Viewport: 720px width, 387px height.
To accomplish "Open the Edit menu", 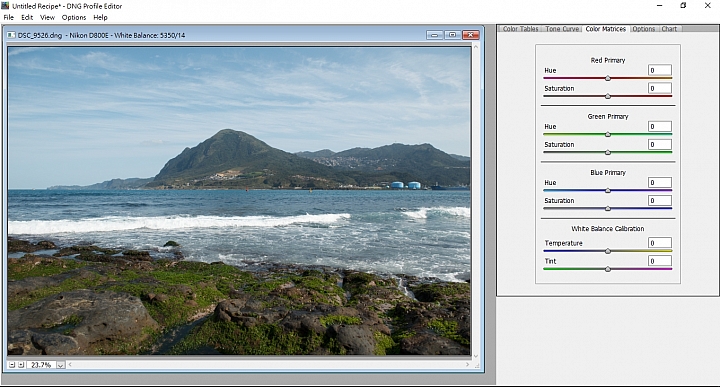I will [27, 17].
